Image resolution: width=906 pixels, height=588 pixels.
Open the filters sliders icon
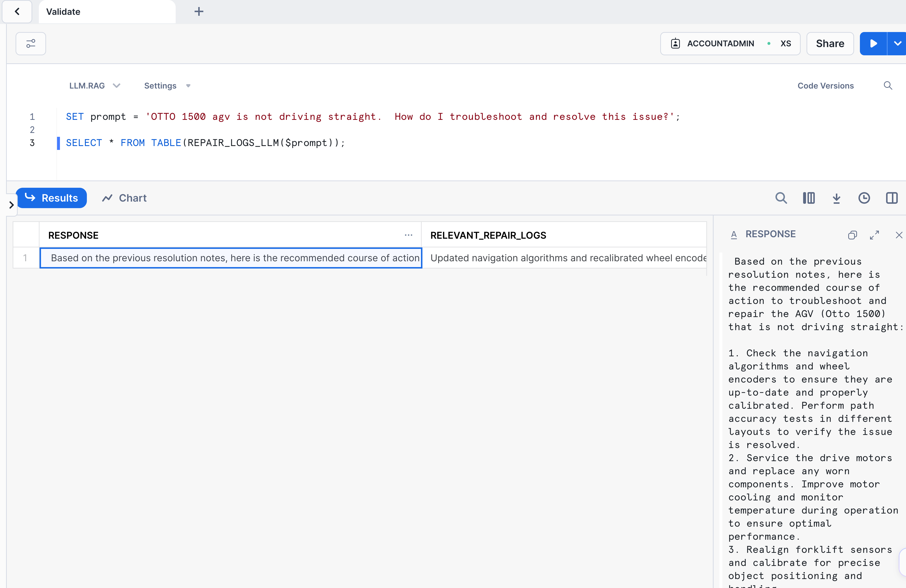pyautogui.click(x=31, y=44)
